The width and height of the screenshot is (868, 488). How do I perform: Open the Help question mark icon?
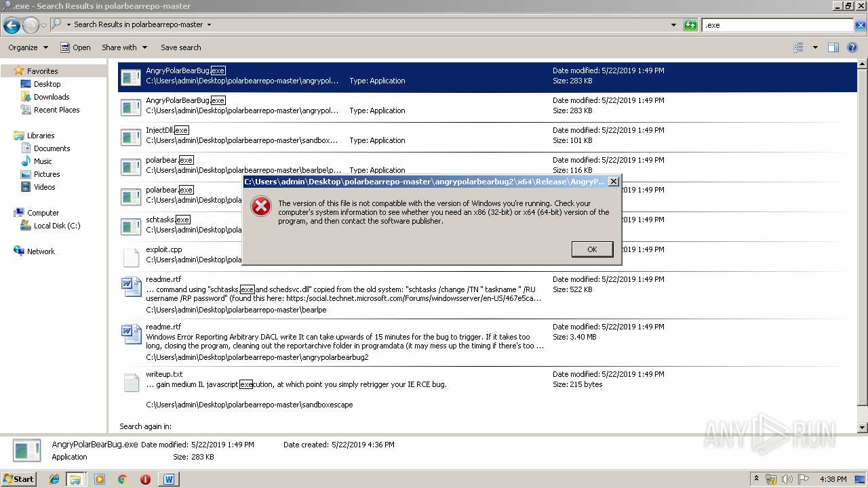point(853,47)
